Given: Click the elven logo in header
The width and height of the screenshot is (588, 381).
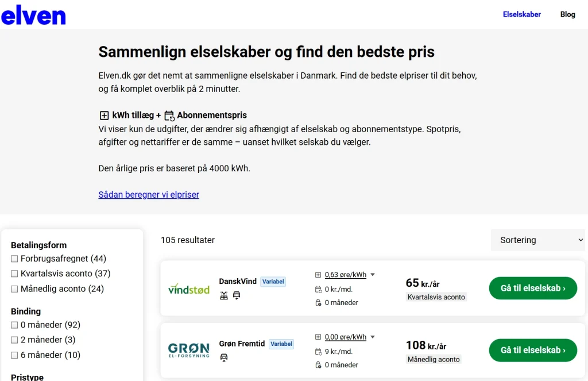Looking at the screenshot, I should point(33,15).
